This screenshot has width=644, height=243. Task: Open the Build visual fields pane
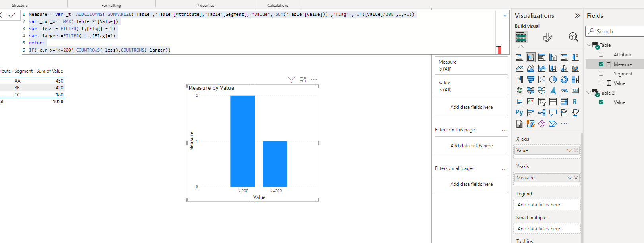521,37
